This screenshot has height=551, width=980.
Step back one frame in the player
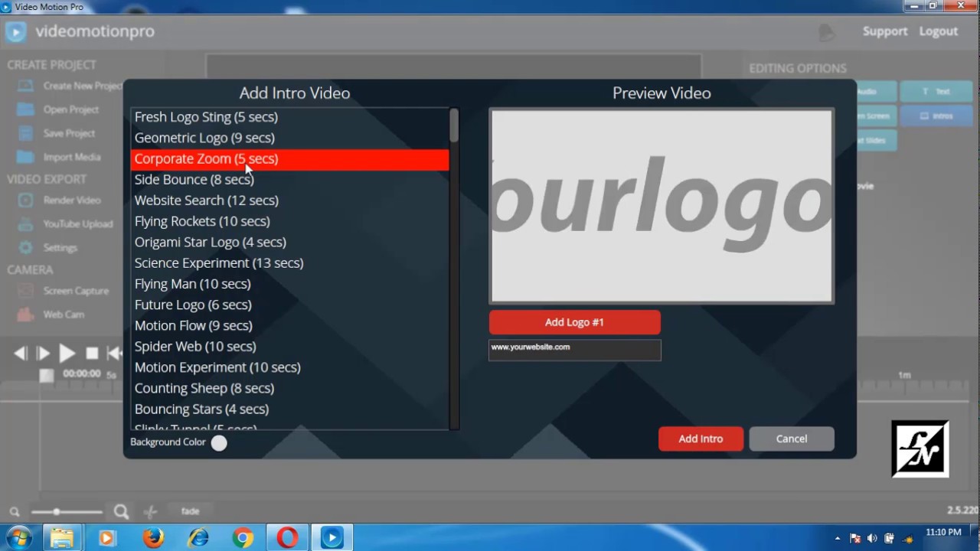click(x=21, y=353)
